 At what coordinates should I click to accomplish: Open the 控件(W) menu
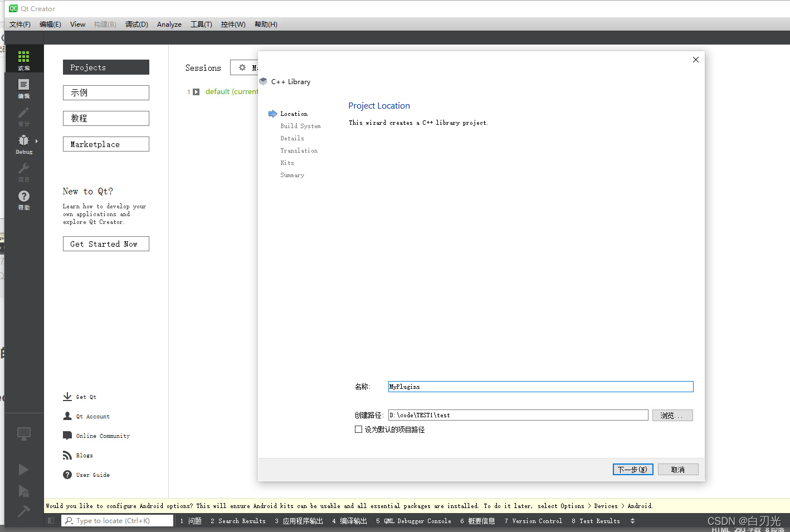(233, 25)
